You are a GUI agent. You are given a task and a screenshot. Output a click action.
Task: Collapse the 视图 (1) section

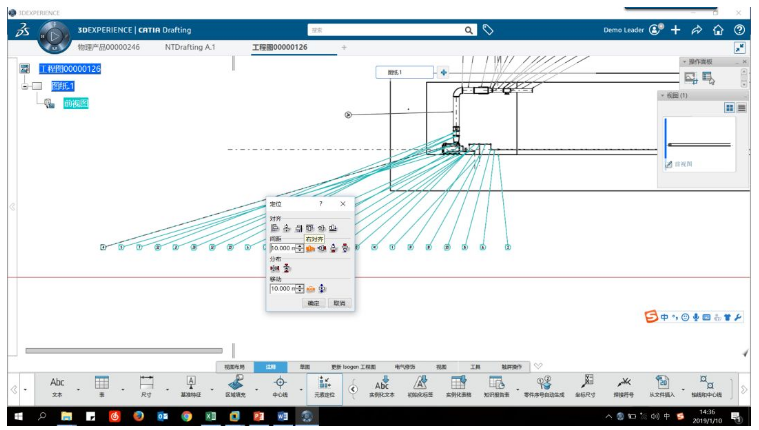[x=663, y=96]
